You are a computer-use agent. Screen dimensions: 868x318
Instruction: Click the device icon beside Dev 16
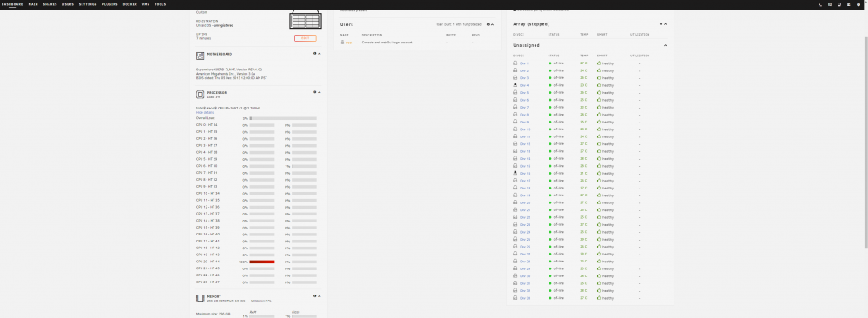pos(516,174)
